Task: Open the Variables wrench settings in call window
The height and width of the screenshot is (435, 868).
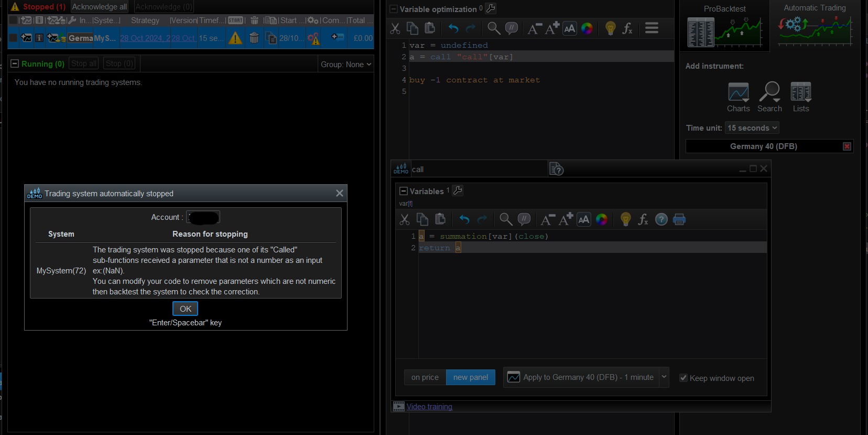Action: coord(458,190)
